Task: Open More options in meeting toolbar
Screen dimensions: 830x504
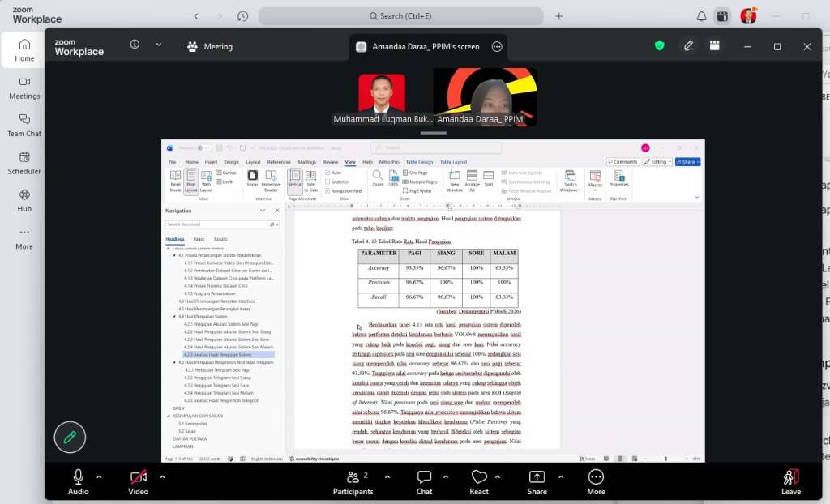Action: tap(596, 482)
